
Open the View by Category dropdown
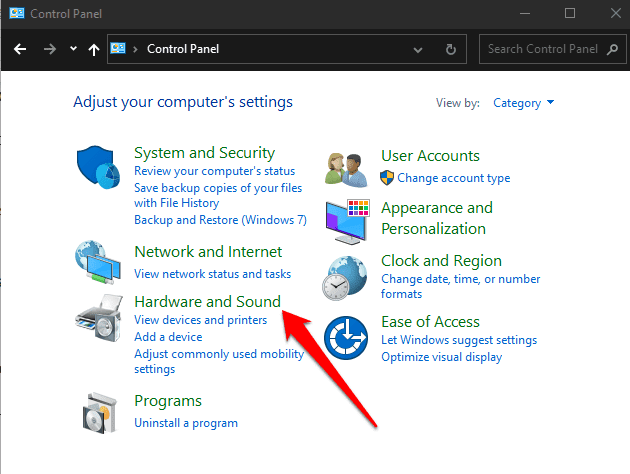[523, 103]
